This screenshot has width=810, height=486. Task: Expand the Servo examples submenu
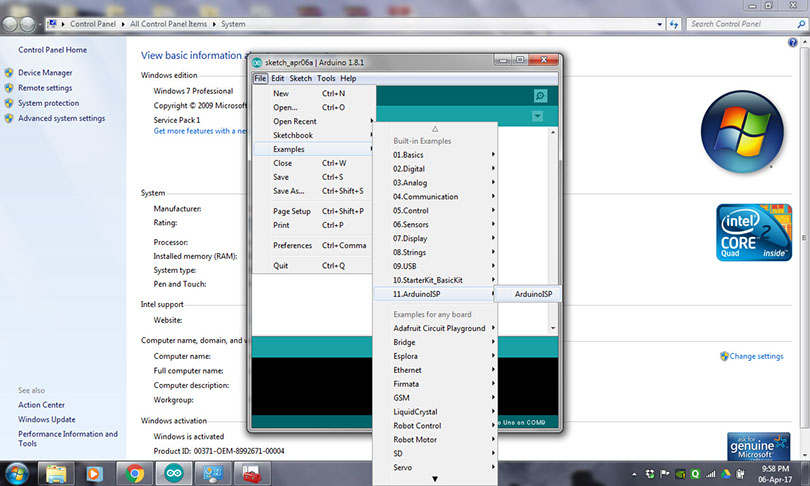click(435, 467)
